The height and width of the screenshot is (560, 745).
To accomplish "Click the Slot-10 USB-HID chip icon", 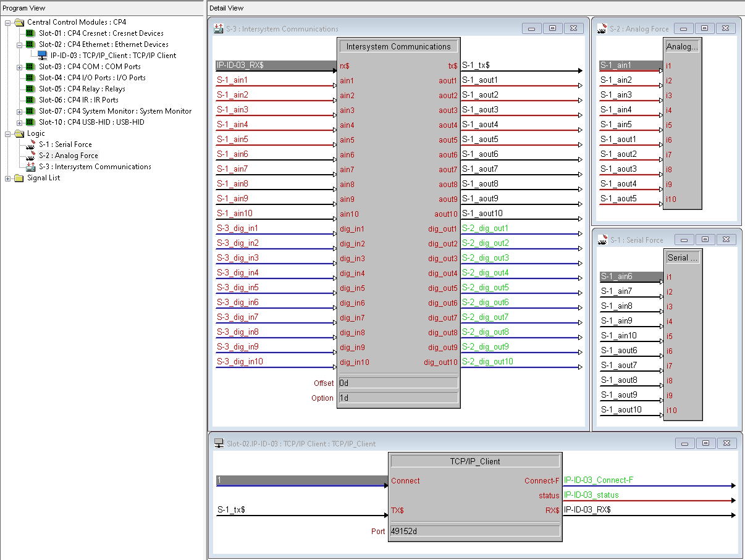I will [x=30, y=122].
